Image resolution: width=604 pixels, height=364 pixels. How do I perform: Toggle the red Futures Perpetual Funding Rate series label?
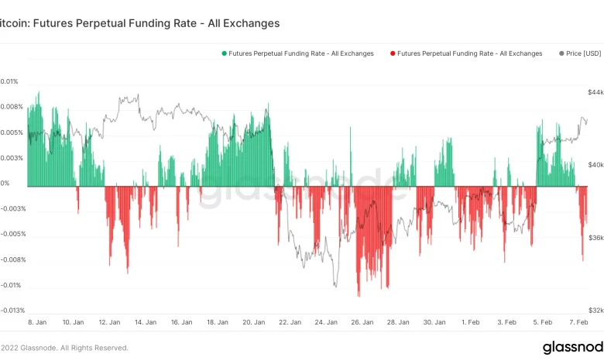pyautogui.click(x=470, y=53)
